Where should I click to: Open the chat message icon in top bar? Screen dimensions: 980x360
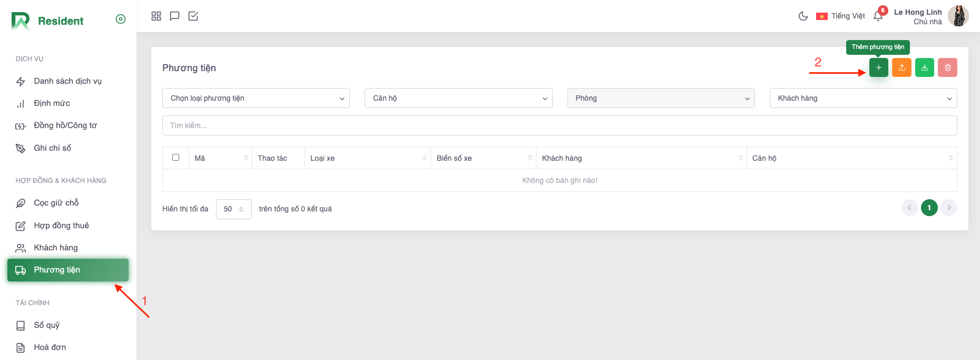(174, 16)
